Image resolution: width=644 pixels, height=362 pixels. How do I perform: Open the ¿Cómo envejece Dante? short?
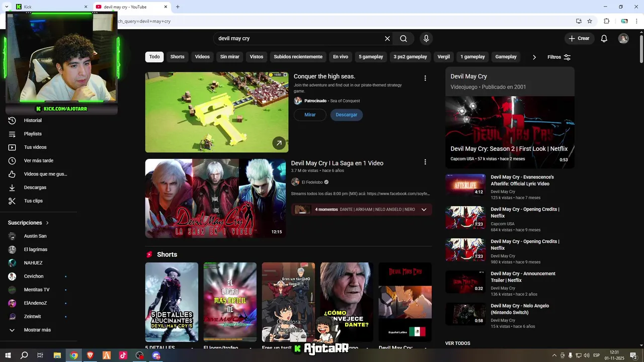347,302
